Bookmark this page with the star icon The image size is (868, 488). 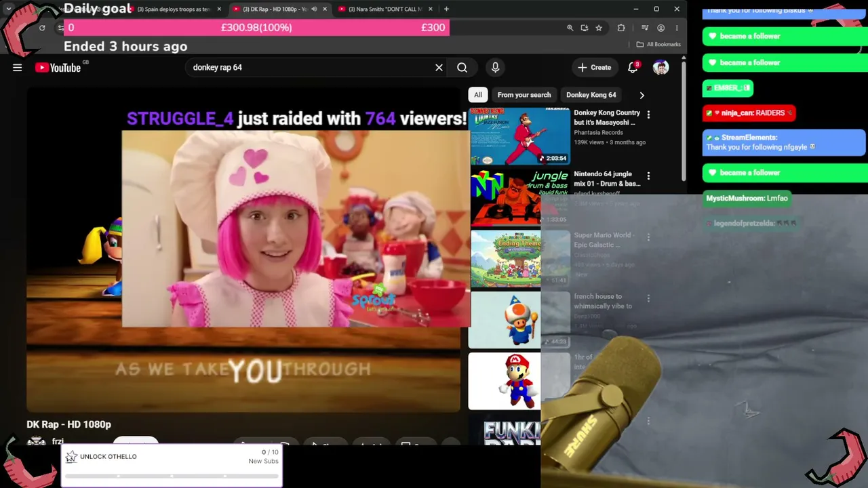[599, 28]
